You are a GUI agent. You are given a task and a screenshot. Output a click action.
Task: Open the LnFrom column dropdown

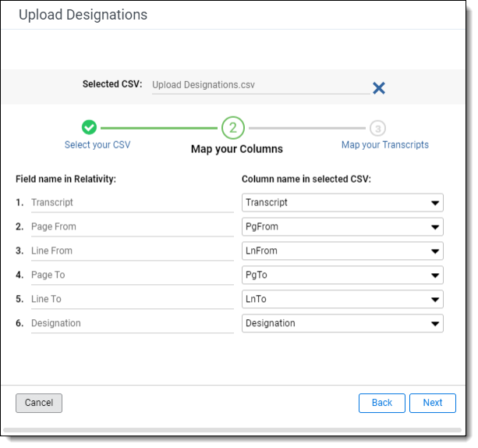point(342,251)
